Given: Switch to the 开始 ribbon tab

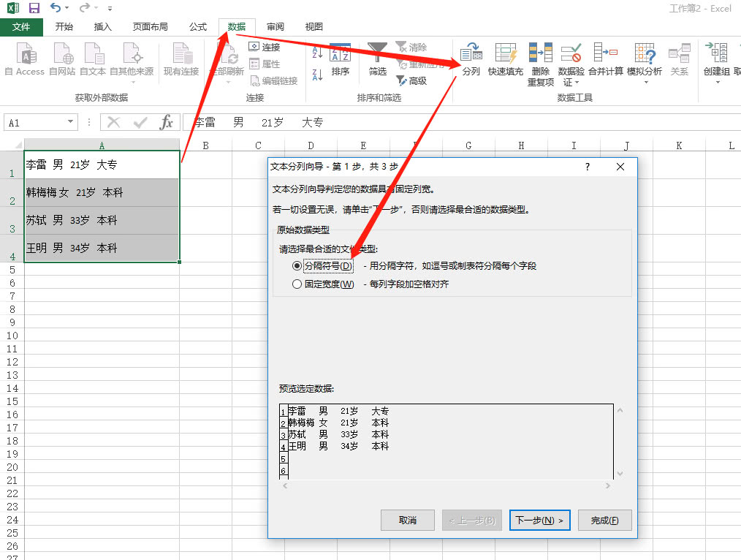Looking at the screenshot, I should click(x=64, y=26).
